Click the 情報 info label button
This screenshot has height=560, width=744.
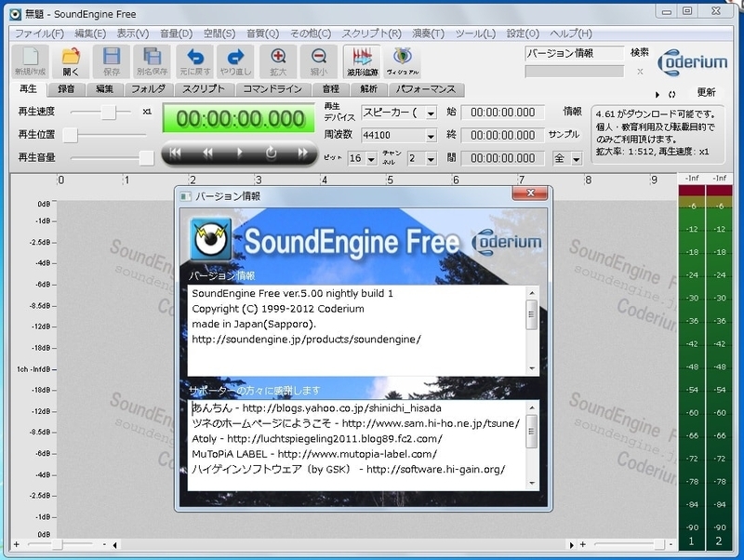(x=572, y=112)
